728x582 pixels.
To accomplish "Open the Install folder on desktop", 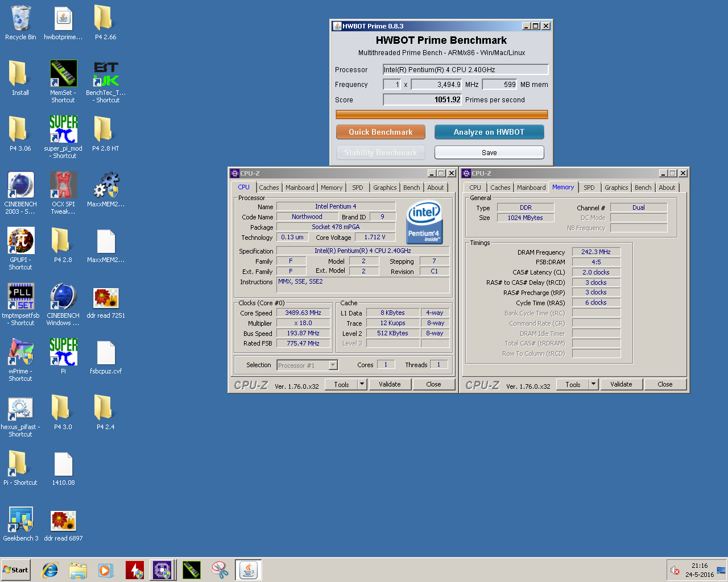I will [x=20, y=78].
